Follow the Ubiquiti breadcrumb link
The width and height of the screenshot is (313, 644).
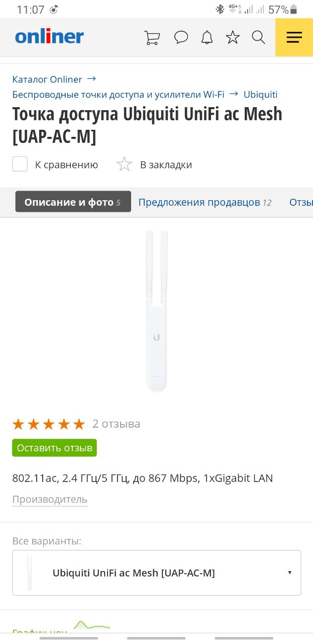tap(260, 95)
